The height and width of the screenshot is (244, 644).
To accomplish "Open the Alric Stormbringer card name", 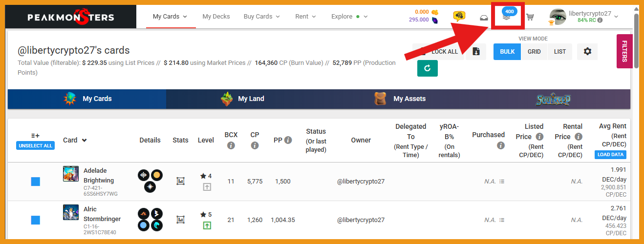I will tap(102, 214).
